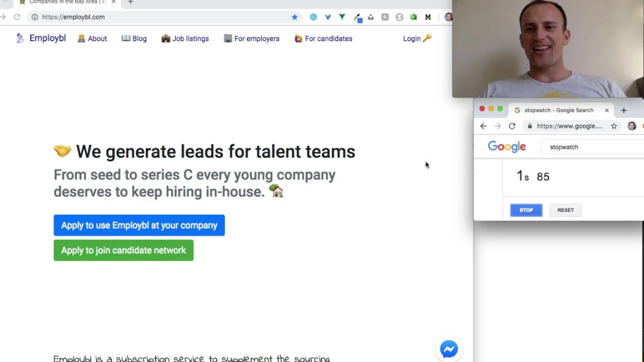Screen dimensions: 644x362
Task: Open new tab in Employbl browser window
Action: point(130,3)
